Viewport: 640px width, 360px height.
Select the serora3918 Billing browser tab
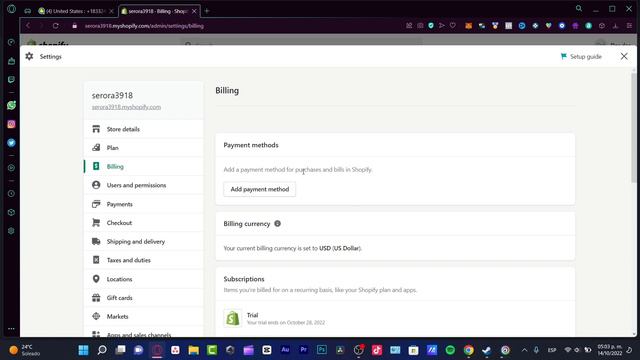[159, 11]
